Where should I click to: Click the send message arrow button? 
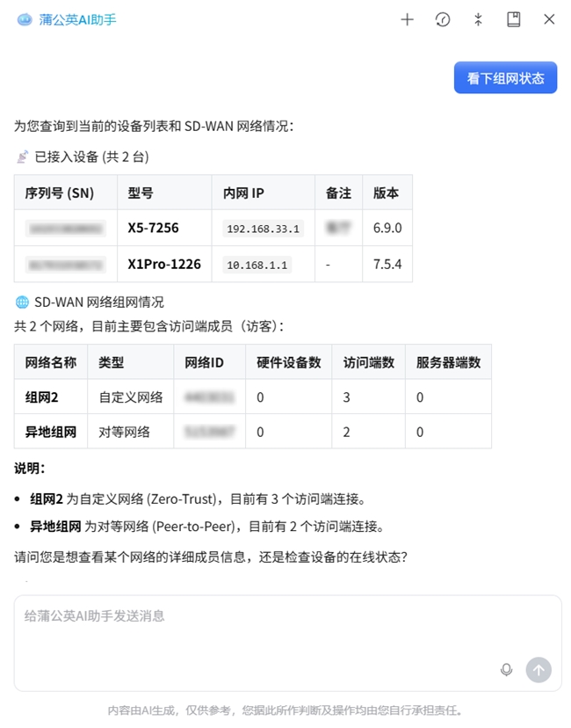point(538,669)
